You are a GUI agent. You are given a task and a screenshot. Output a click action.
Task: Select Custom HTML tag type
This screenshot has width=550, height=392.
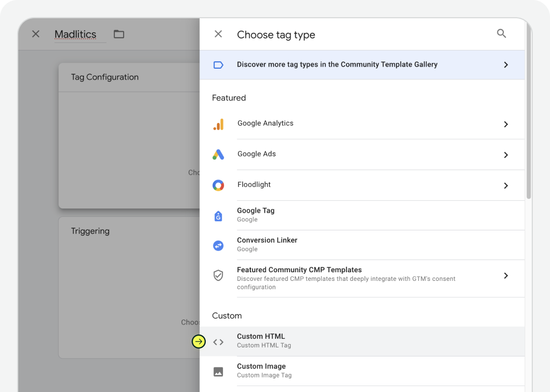click(x=362, y=341)
